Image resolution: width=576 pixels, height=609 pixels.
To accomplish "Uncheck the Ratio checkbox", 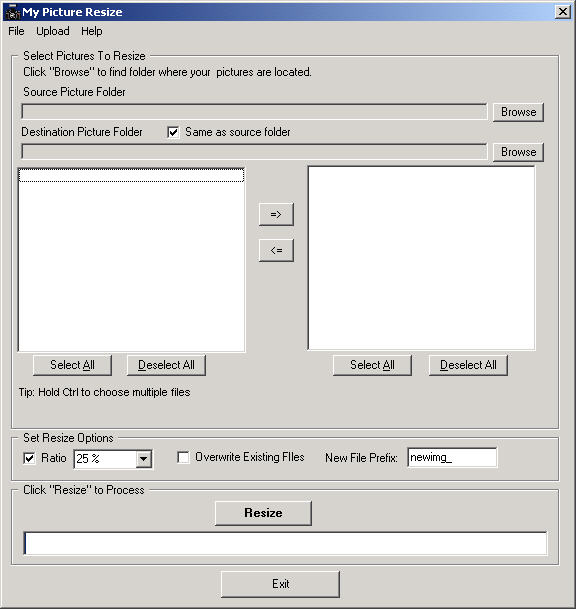I will point(29,458).
